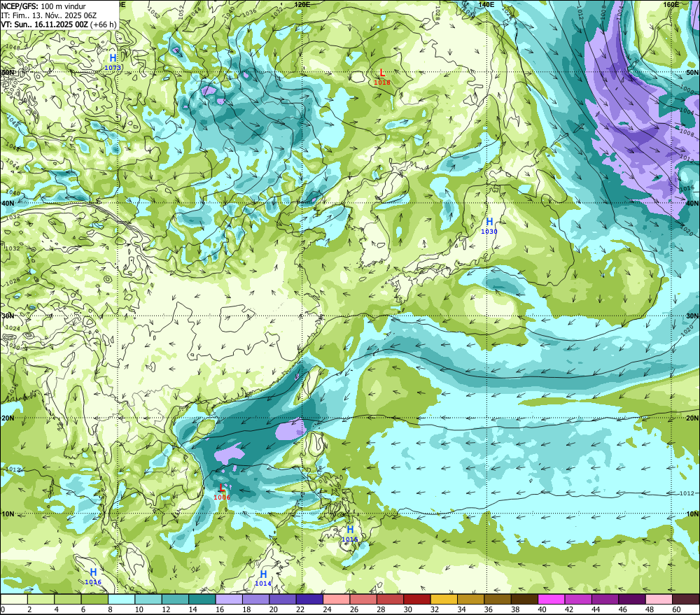The height and width of the screenshot is (615, 700).
Task: Pick the lavender 16-18 legend swatch
Action: [229, 600]
